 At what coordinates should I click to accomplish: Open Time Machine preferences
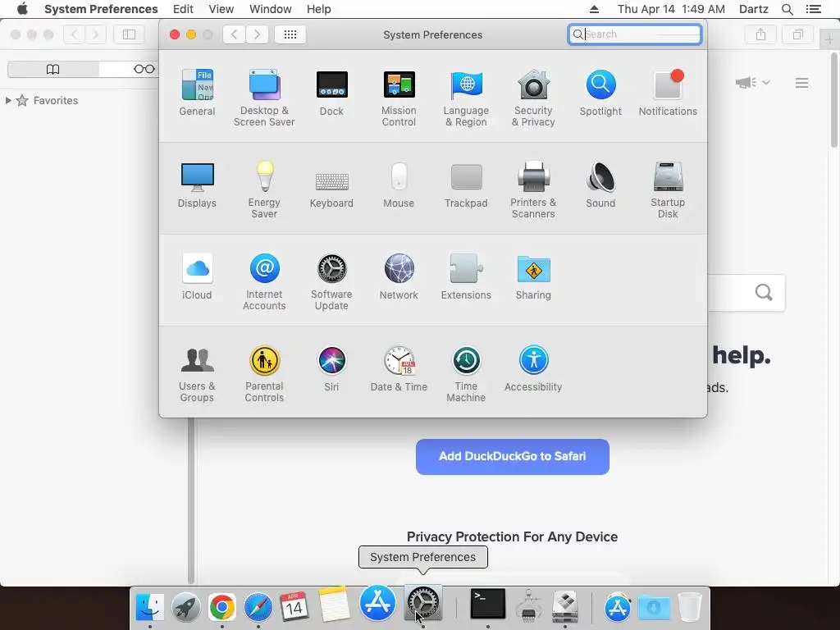click(x=466, y=374)
